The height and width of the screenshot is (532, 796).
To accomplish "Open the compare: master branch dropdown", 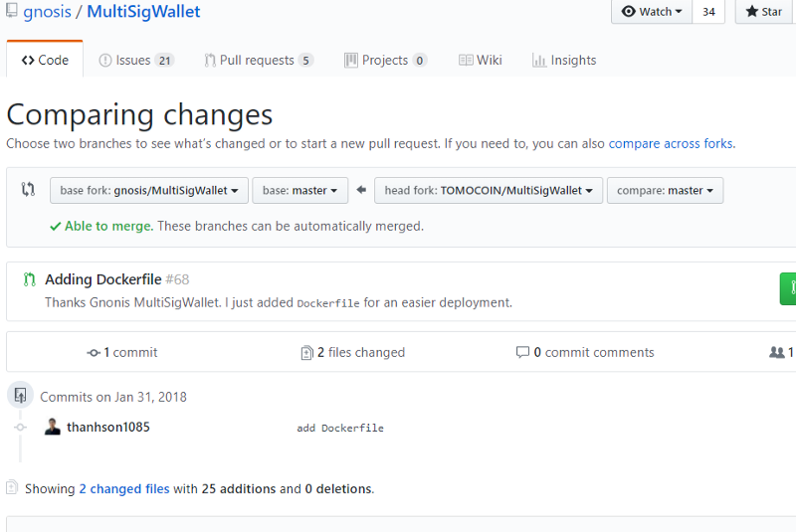I will coord(666,190).
